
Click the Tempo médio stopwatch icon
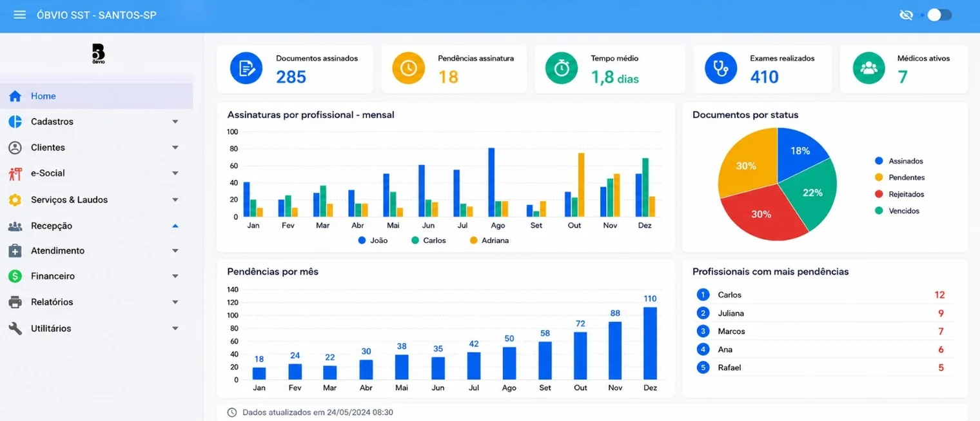[562, 68]
